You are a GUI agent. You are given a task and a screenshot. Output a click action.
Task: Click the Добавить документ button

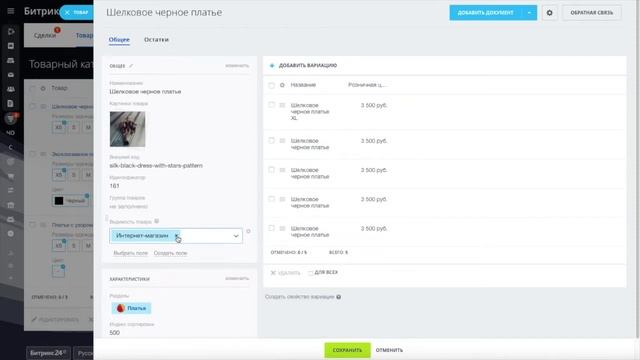click(x=485, y=13)
